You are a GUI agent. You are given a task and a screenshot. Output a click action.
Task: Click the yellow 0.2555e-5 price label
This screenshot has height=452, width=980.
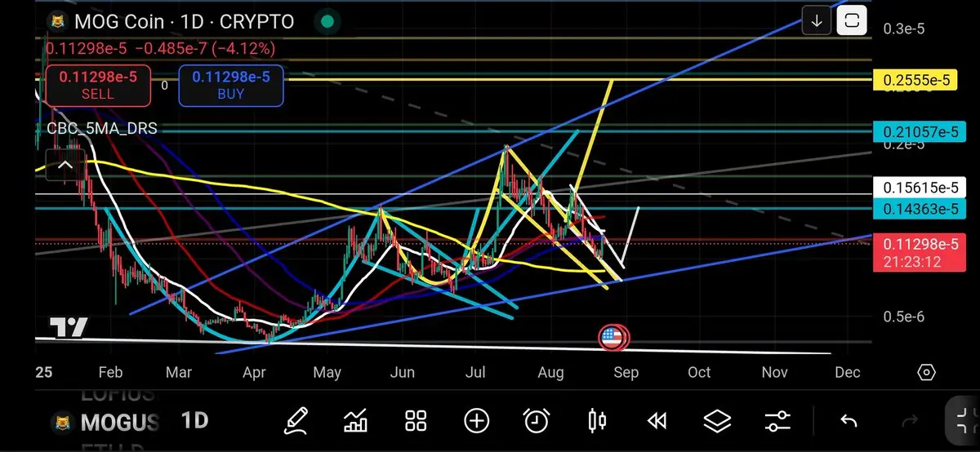click(x=915, y=80)
